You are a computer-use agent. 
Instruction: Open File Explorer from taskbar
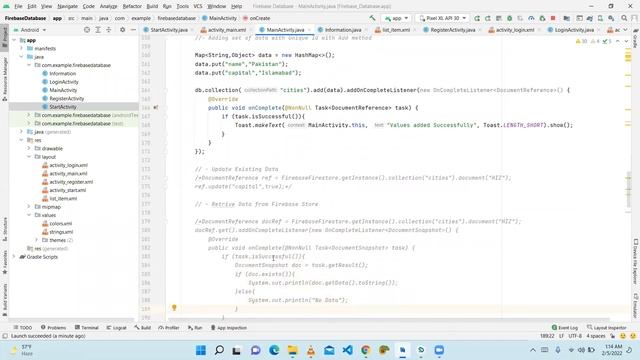pyautogui.click(x=293, y=350)
